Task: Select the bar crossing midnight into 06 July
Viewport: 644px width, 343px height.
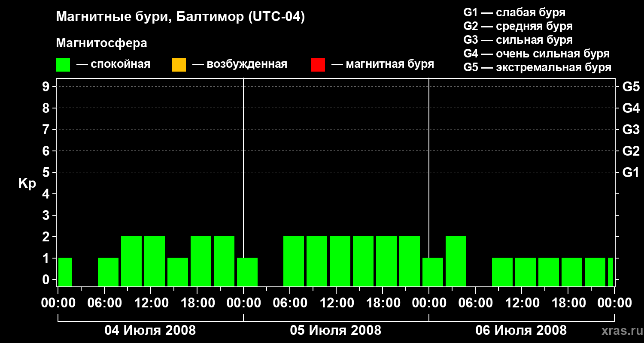Action: click(x=433, y=272)
